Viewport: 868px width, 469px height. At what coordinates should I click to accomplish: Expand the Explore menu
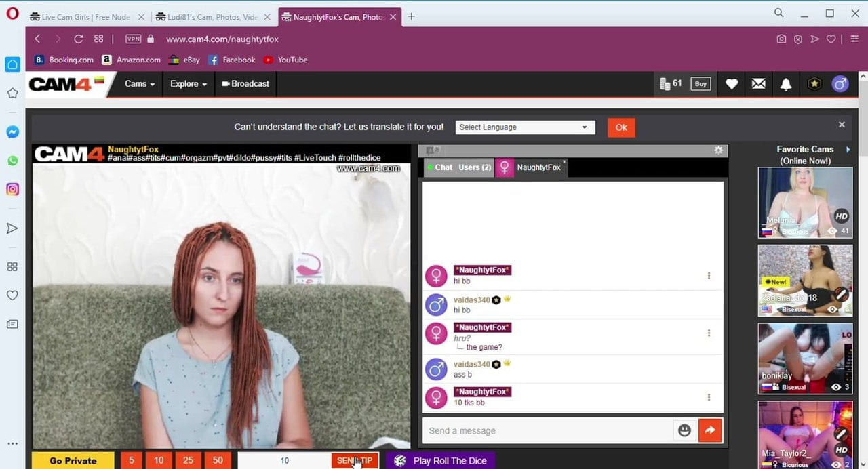(x=189, y=84)
